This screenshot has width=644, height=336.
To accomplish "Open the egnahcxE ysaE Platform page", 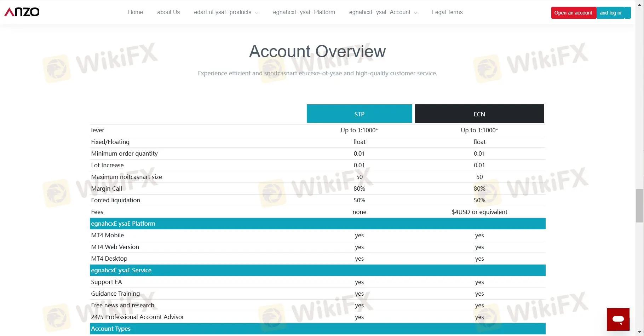I will coord(304,12).
